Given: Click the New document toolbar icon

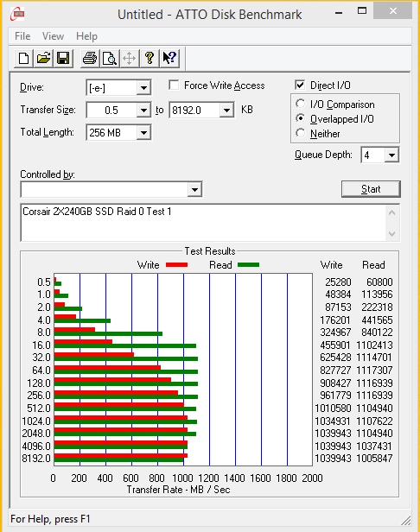Looking at the screenshot, I should coord(23,59).
